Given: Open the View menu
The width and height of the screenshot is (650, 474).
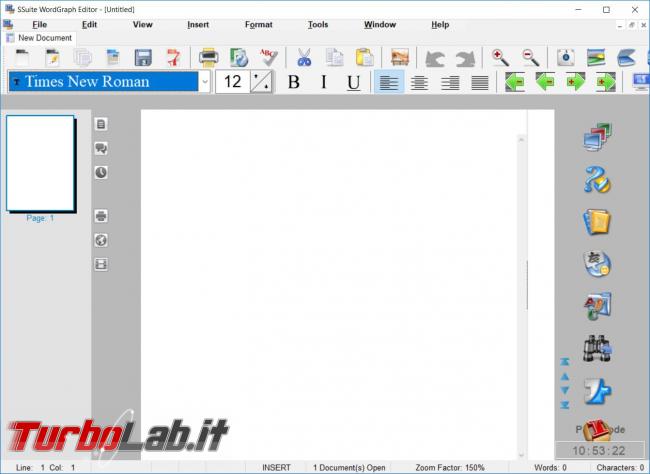Looking at the screenshot, I should 143,24.
